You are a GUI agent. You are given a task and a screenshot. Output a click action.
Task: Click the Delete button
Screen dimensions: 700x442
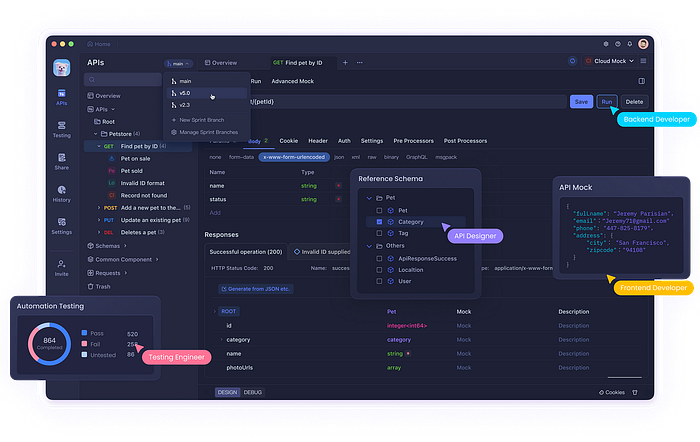(x=634, y=102)
